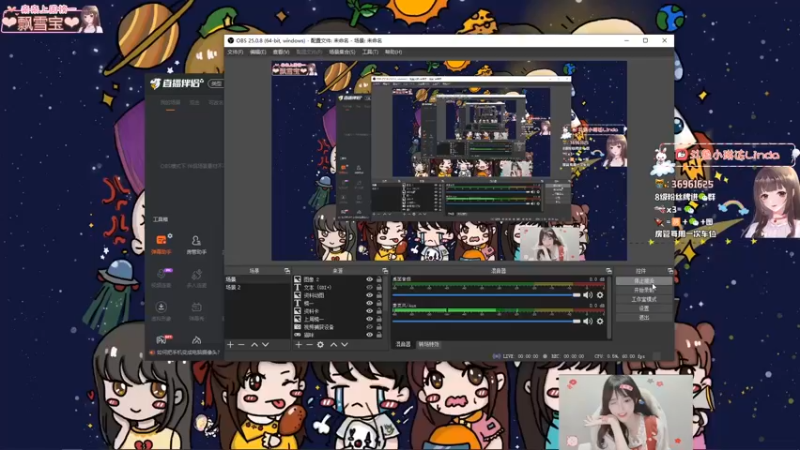Lock the 图像 2 source

tap(379, 280)
